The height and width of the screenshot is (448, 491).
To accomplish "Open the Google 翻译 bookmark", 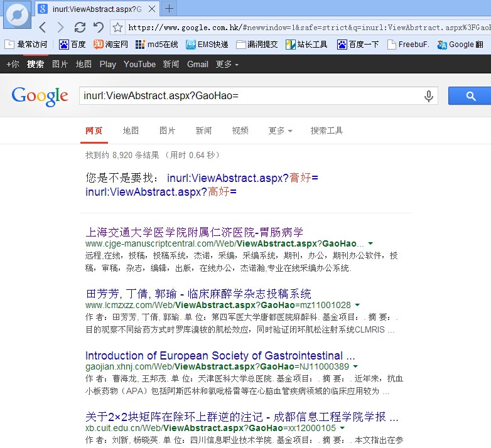I will click(x=460, y=45).
